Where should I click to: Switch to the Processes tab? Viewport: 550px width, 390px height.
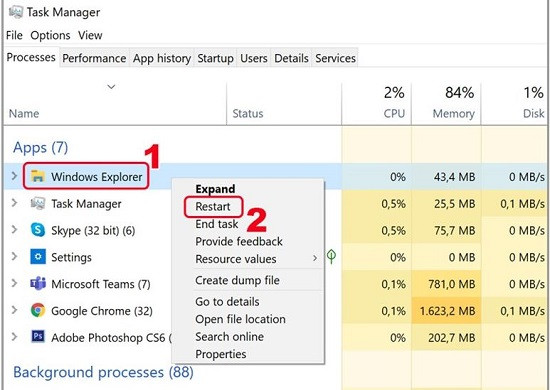tap(31, 58)
